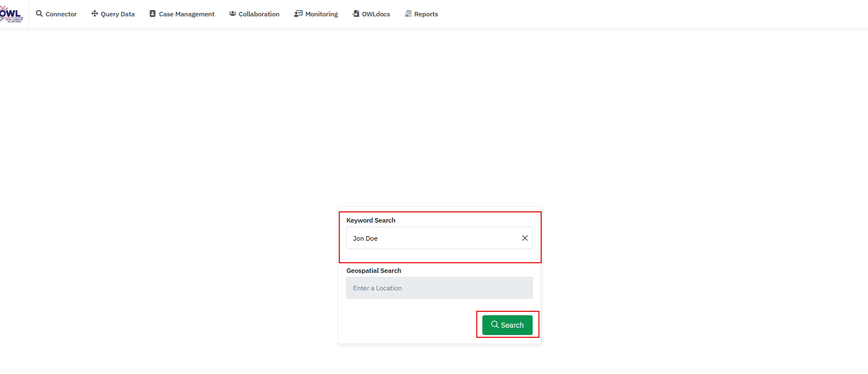Open the Query Data menu

tap(113, 14)
